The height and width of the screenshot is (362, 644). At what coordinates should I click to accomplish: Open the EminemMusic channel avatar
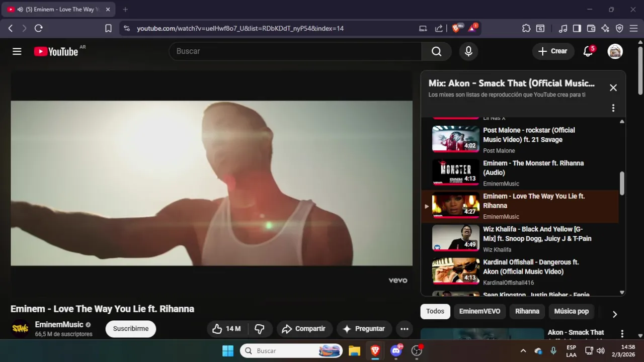pos(20,329)
